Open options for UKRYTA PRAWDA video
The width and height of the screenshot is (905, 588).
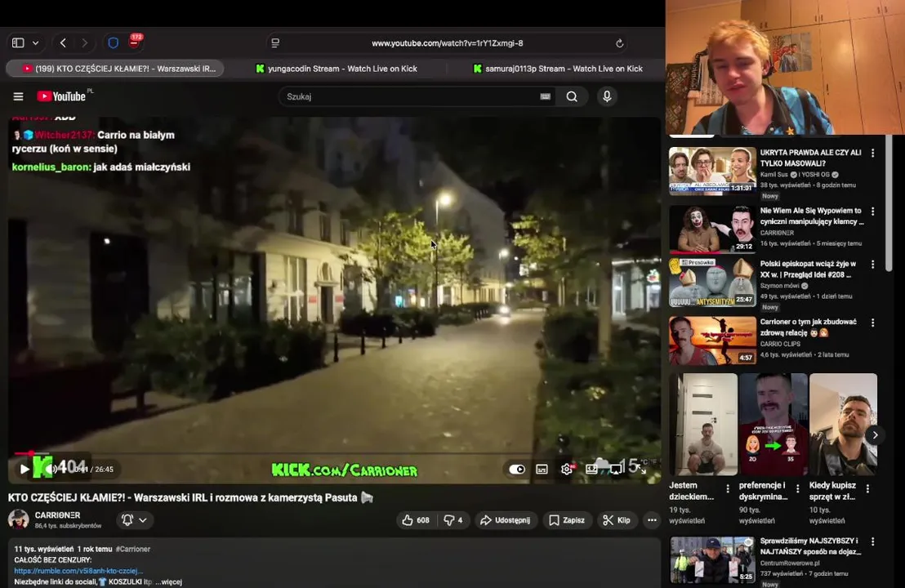point(872,153)
